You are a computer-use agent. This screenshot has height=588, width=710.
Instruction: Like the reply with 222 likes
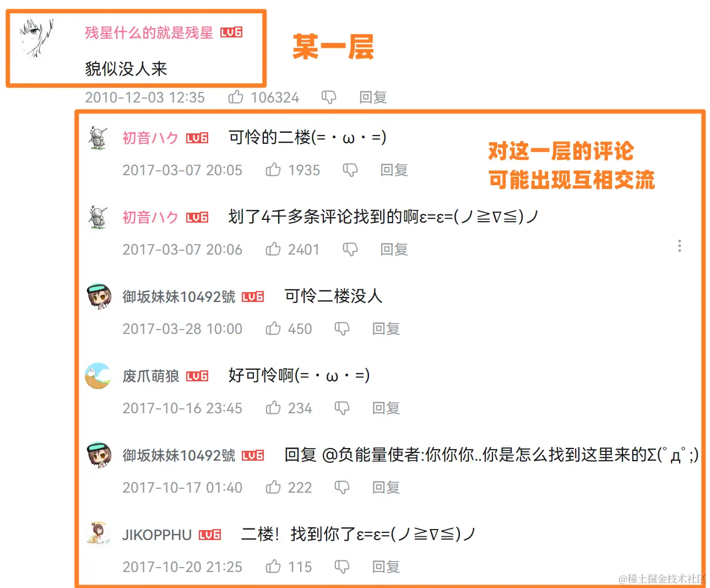273,487
